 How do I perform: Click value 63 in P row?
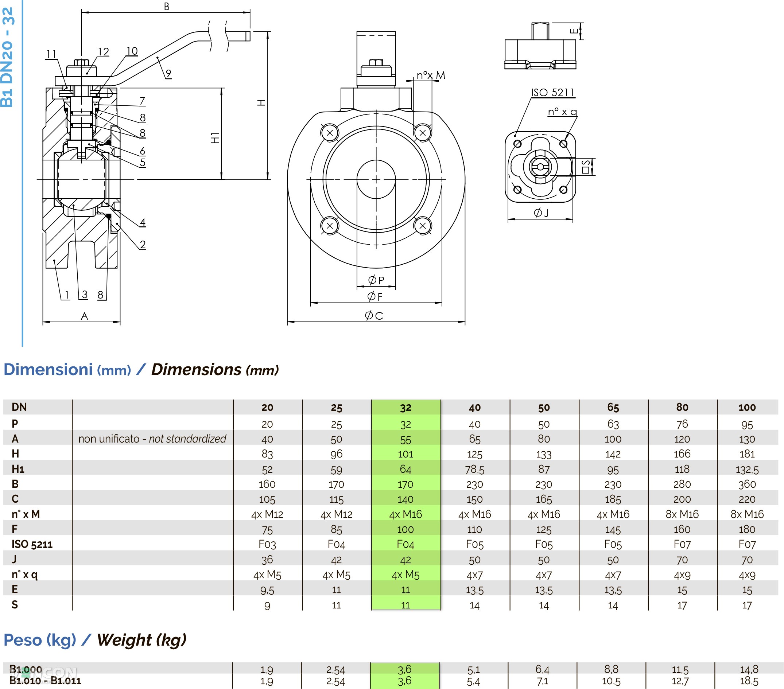coord(613,424)
